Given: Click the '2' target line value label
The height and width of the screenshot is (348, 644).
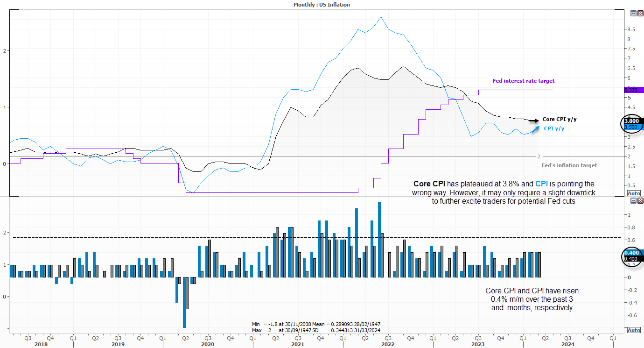Looking at the screenshot, I should 539,156.
